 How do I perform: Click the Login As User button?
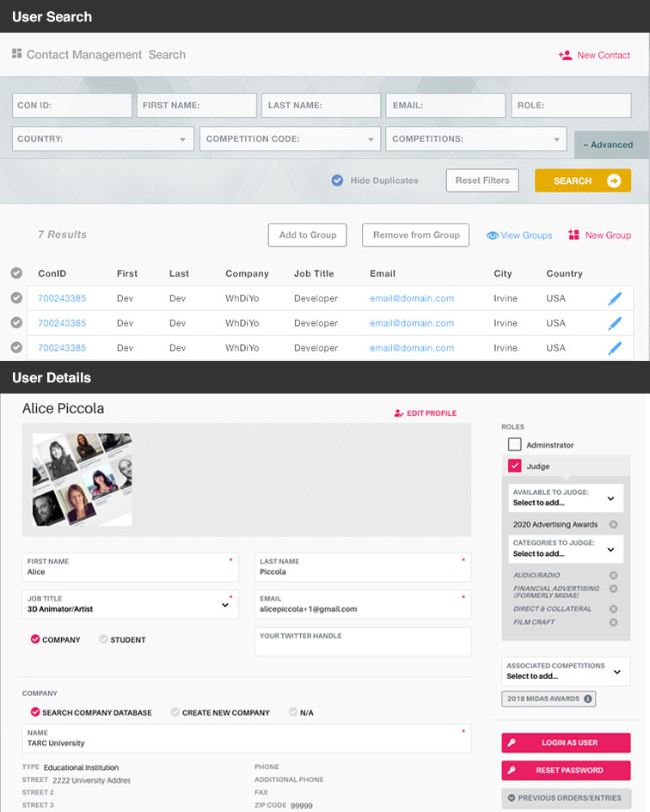pos(566,742)
